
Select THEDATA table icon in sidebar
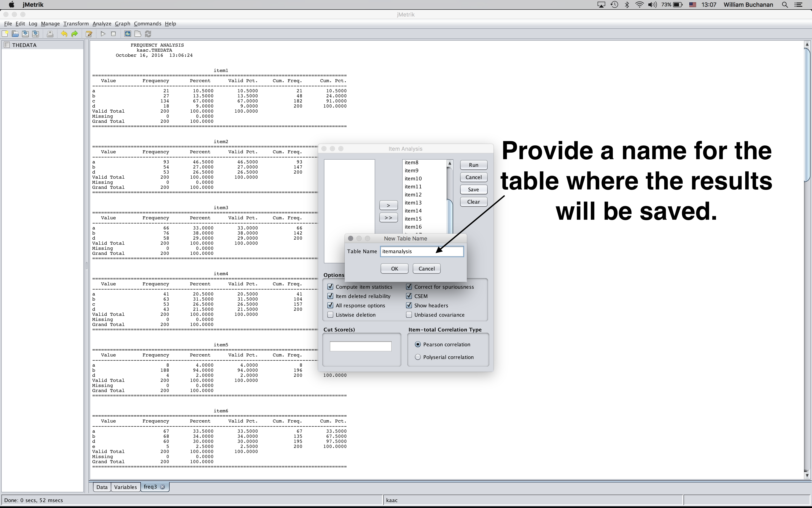pyautogui.click(x=7, y=45)
